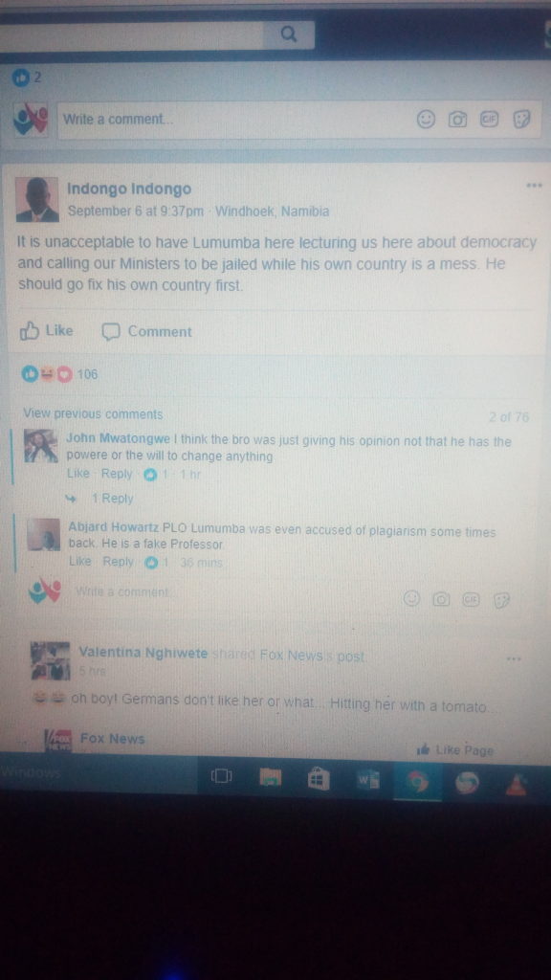Screen dimensions: 551x980
Task: Insert a GIF in top comment box
Action: [x=489, y=118]
